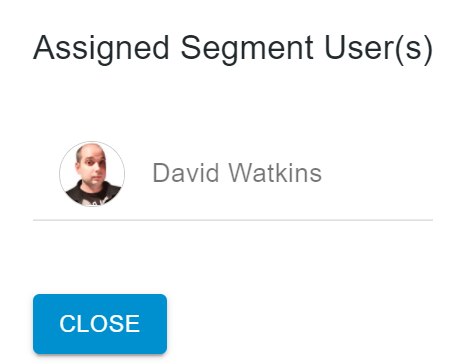The image size is (470, 364).
Task: Dismiss the dialog with the blue CLOSE button
Action: tap(100, 324)
